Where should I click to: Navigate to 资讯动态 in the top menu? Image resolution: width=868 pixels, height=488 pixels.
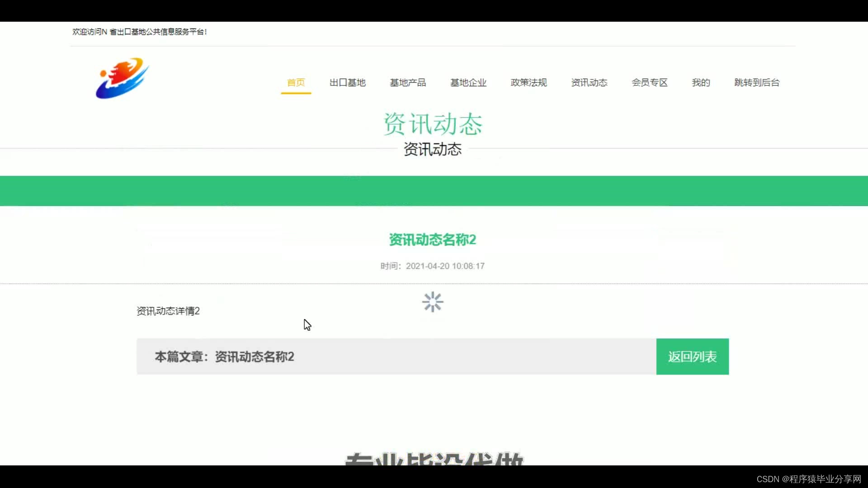(x=589, y=83)
